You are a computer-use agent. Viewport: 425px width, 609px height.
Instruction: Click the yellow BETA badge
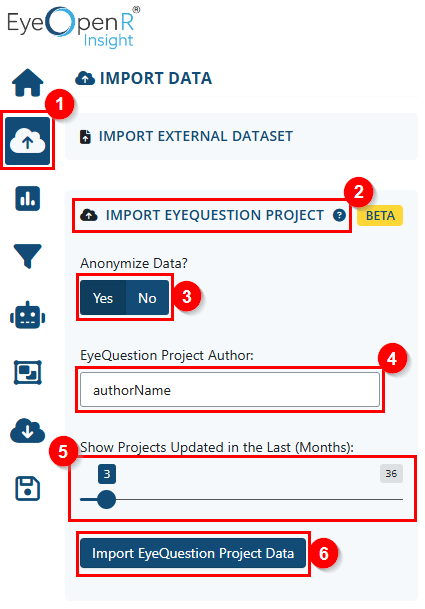[x=380, y=216]
